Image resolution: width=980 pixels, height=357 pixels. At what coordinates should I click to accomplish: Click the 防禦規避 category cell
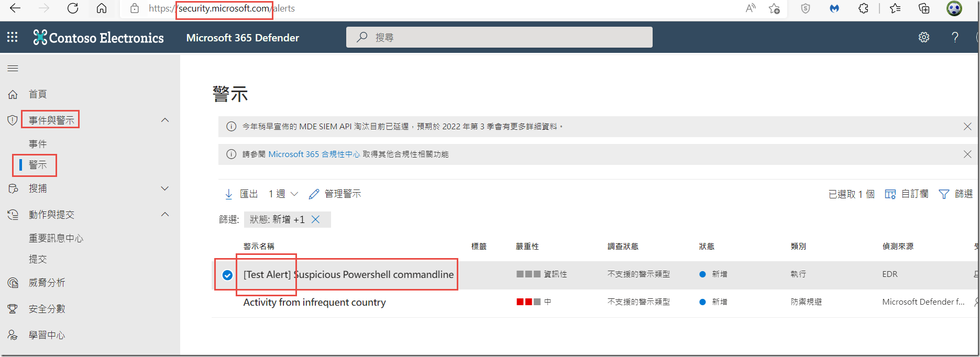pyautogui.click(x=806, y=302)
